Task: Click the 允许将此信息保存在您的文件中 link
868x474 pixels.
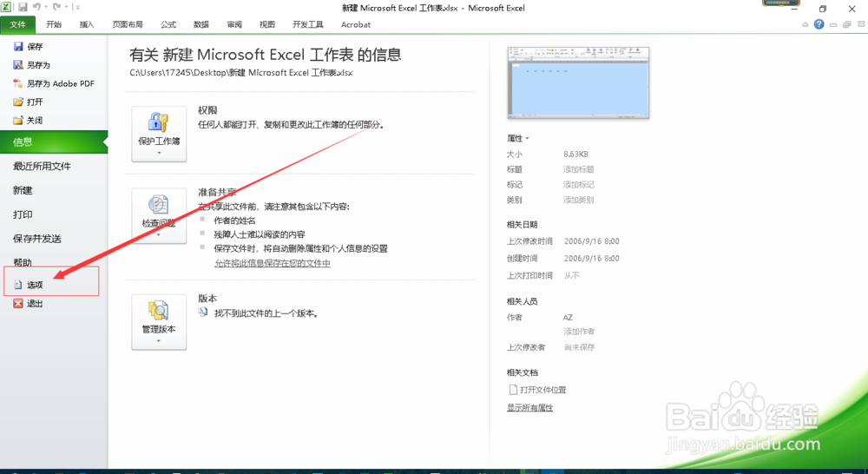Action: click(273, 263)
